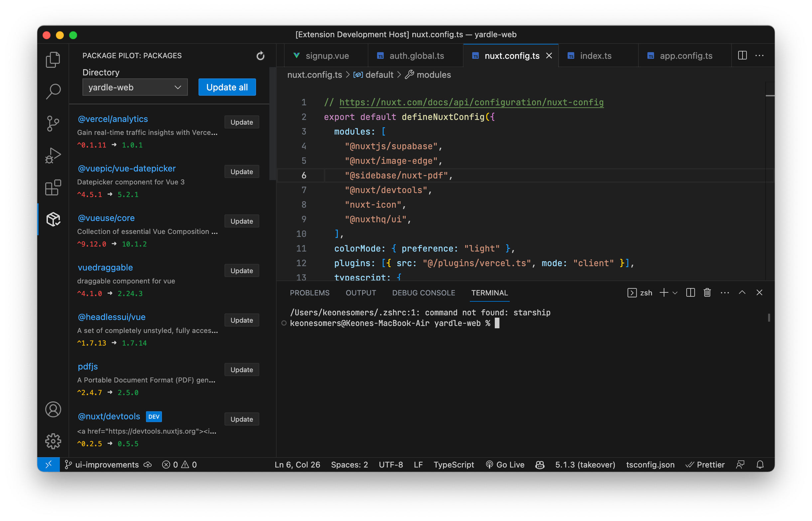The height and width of the screenshot is (521, 812).
Task: Open Run and Debug view
Action: pos(53,156)
